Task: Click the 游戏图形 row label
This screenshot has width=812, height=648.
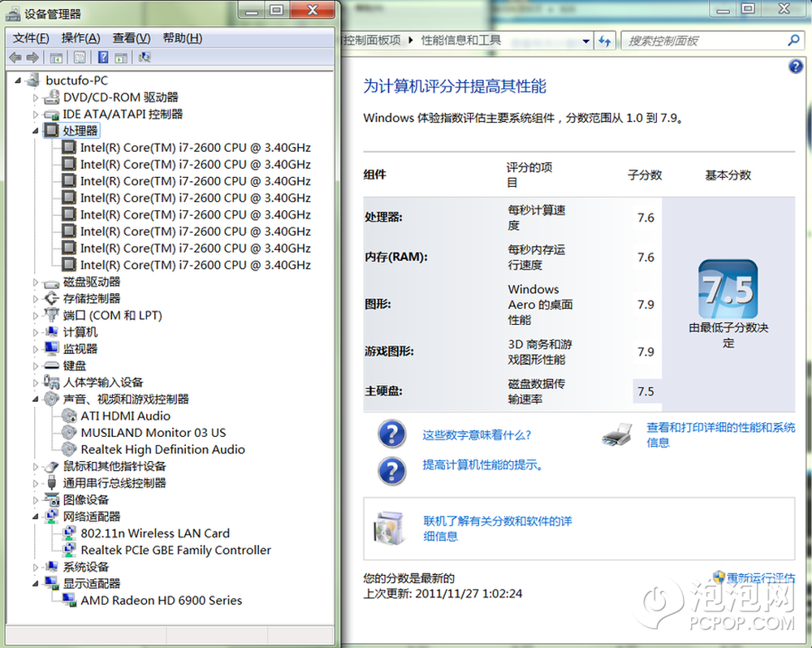Action: 389,351
